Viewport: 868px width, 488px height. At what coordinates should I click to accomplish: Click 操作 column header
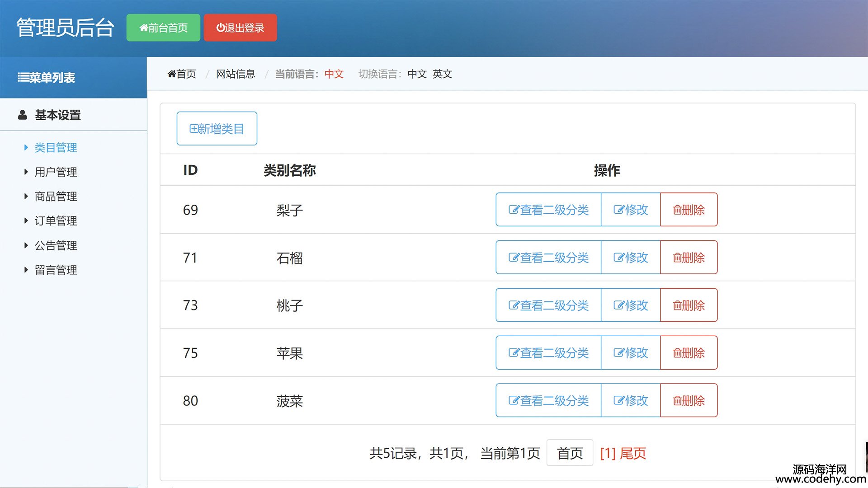point(607,170)
